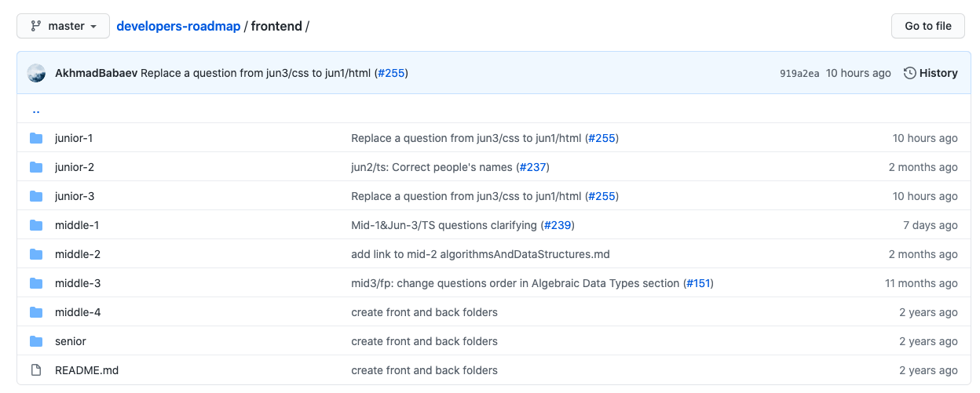Open the middle-3 folder
The height and width of the screenshot is (393, 980).
pyautogui.click(x=78, y=283)
